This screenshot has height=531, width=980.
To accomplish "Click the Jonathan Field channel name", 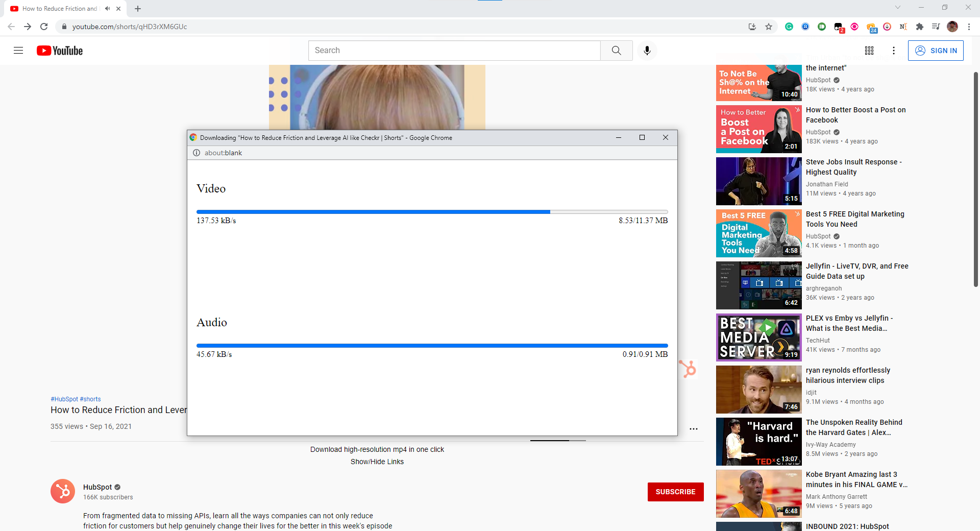I will coord(827,184).
